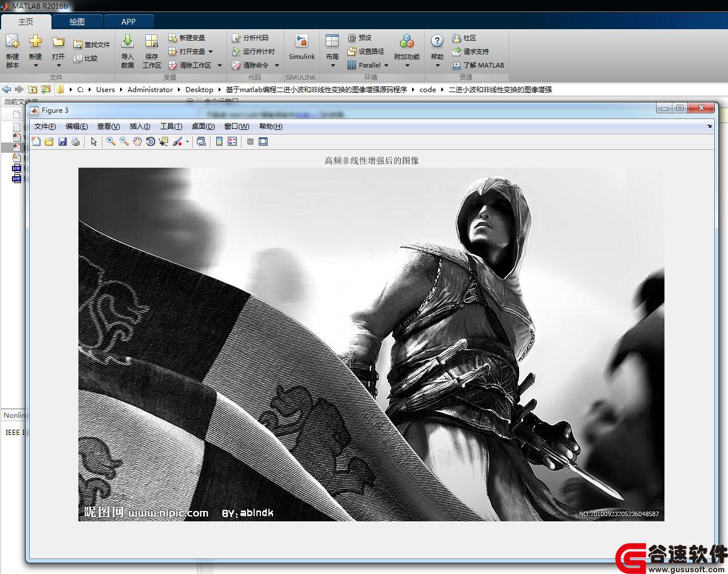Click Set Path (设置路径)

tap(365, 52)
